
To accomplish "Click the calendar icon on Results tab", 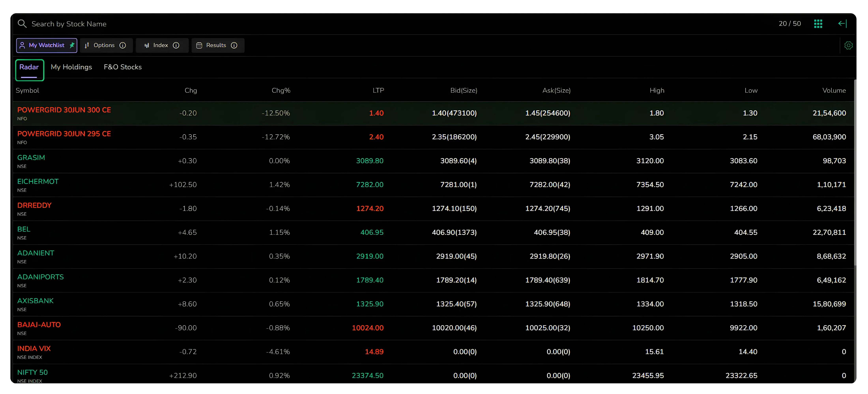I will 199,46.
